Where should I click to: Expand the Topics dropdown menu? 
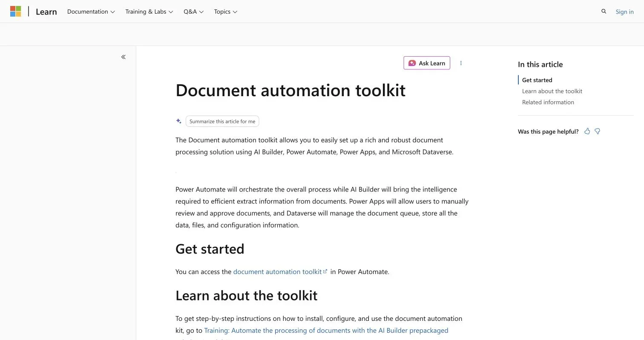click(x=226, y=11)
